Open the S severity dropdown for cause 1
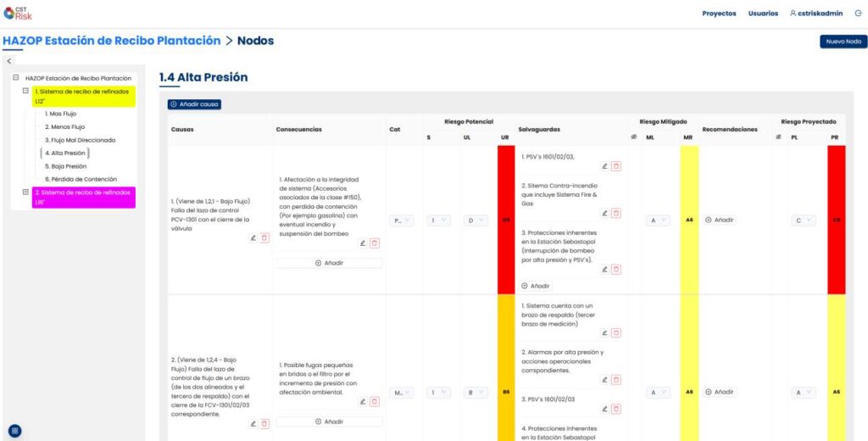Viewport: 868px width, 441px height. point(438,220)
